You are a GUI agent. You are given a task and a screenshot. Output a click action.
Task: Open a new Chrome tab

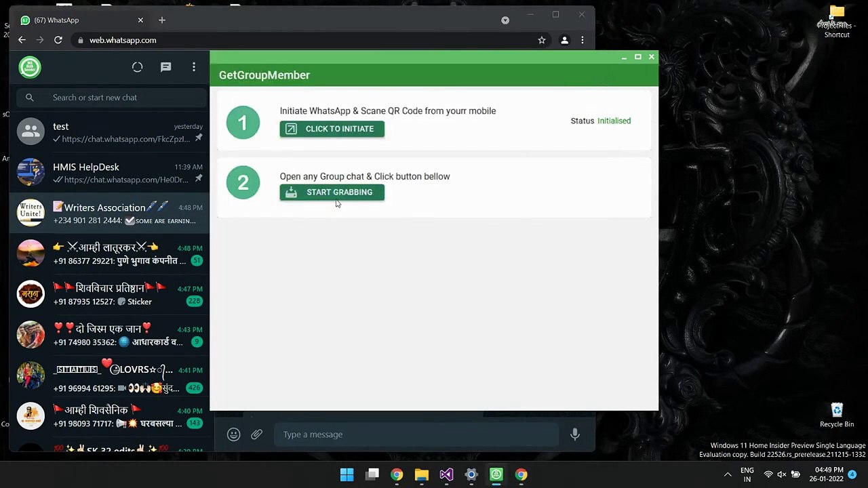pyautogui.click(x=162, y=20)
